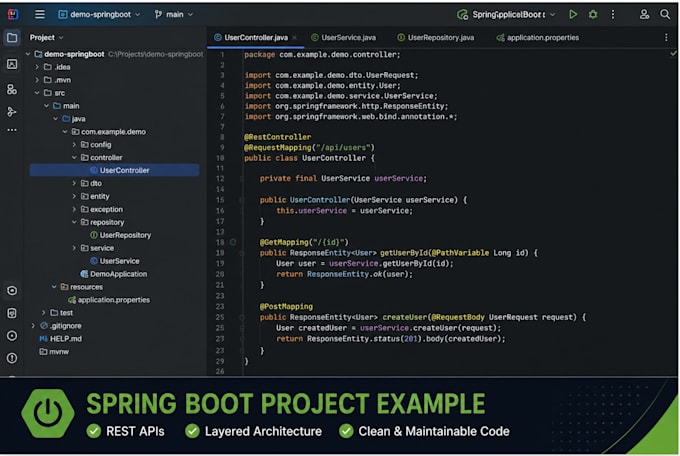Click the package declaration on line 1

[322, 55]
